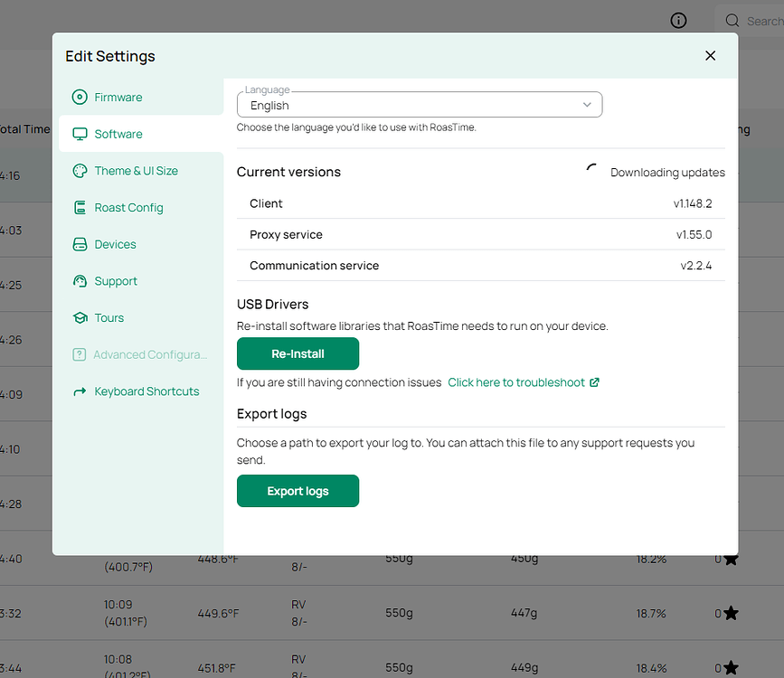
Task: Click the Firmware sidebar icon
Action: coord(80,98)
